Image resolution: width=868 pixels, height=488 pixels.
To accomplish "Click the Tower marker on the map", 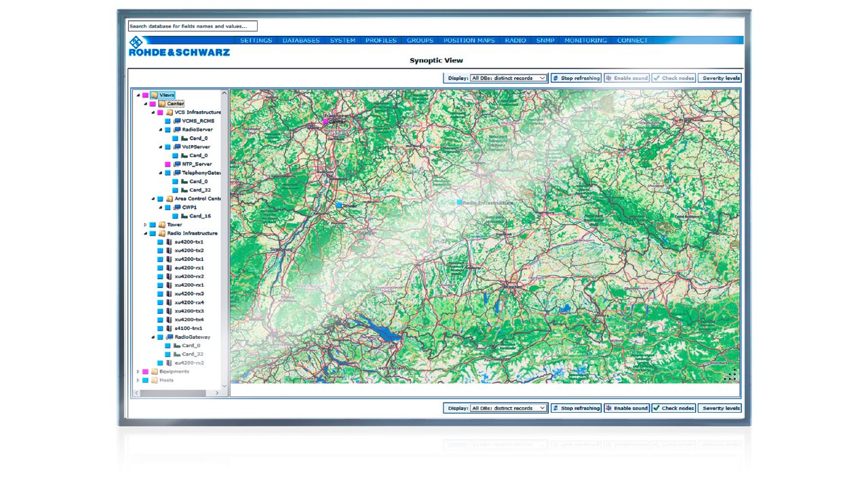I will [x=339, y=205].
